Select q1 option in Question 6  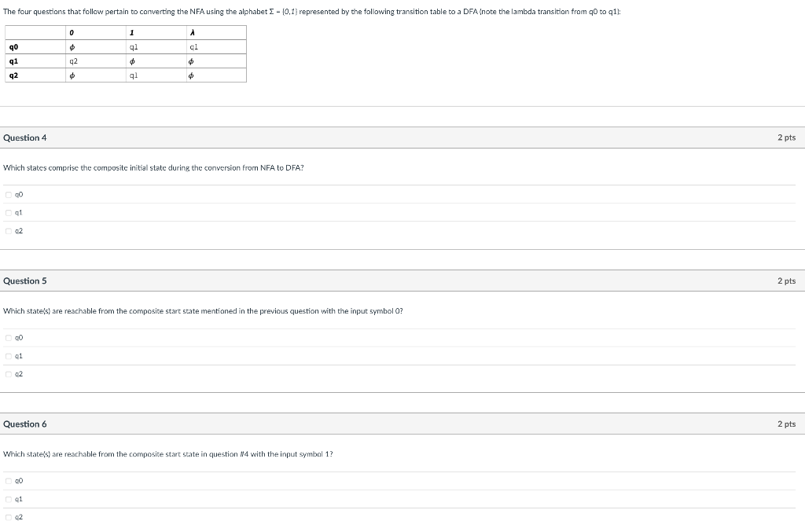pos(8,499)
